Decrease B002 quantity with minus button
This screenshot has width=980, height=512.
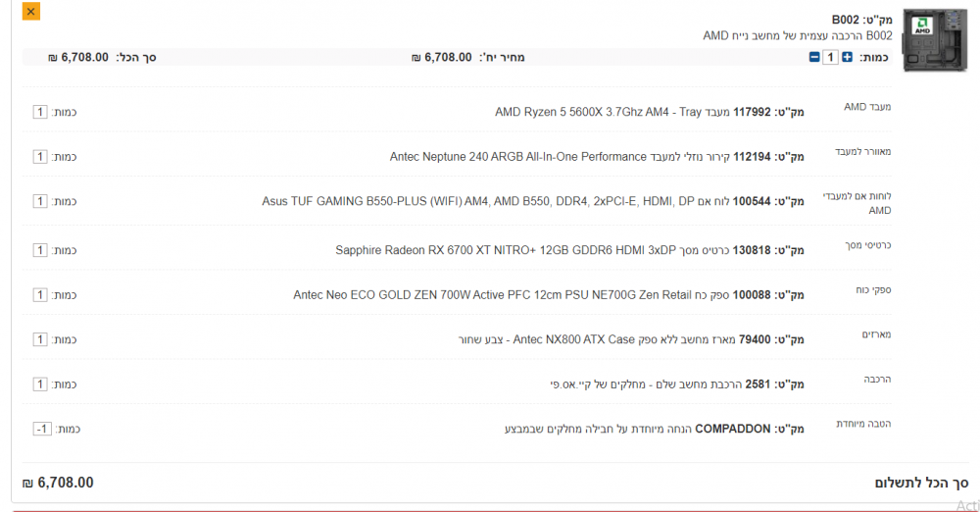click(814, 57)
